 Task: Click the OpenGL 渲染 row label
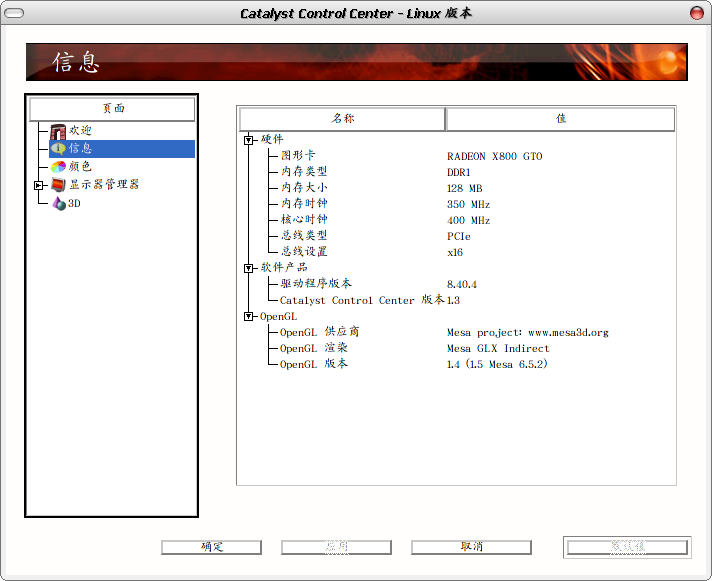pyautogui.click(x=313, y=348)
